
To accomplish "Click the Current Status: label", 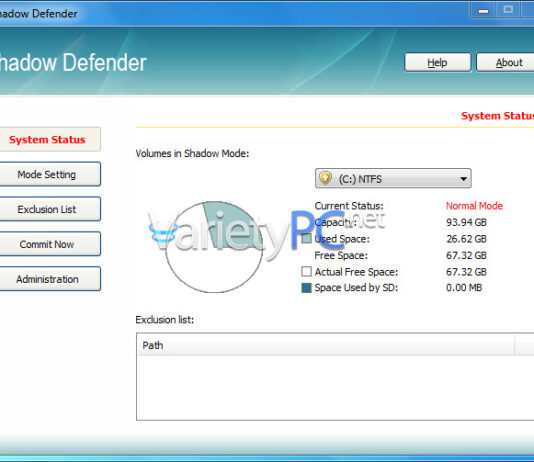I will [x=349, y=206].
